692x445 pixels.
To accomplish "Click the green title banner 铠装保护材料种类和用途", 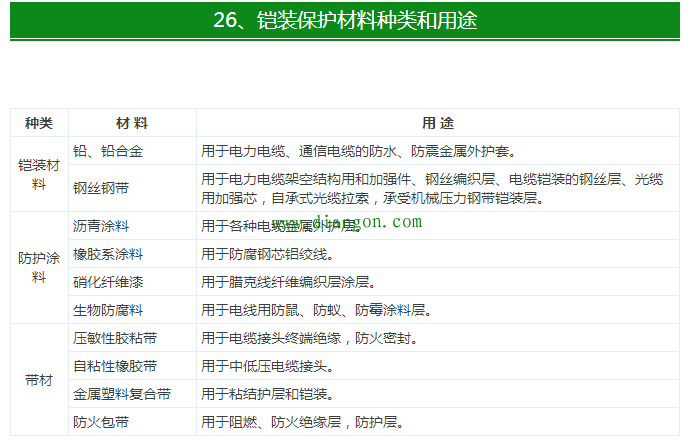I will tap(345, 20).
